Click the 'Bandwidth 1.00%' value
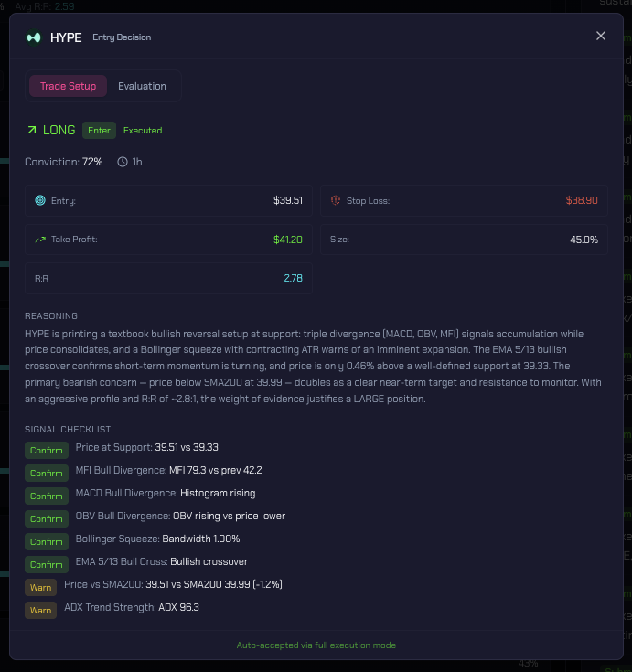 point(201,539)
